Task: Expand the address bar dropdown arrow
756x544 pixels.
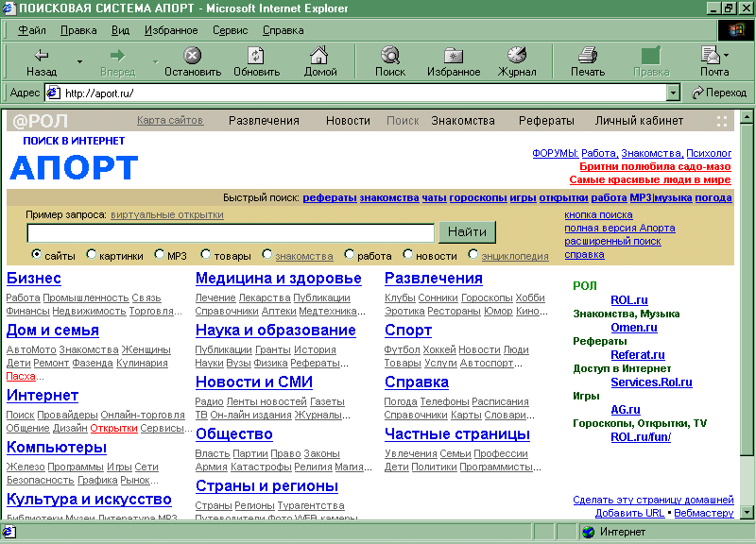Action: click(x=673, y=93)
